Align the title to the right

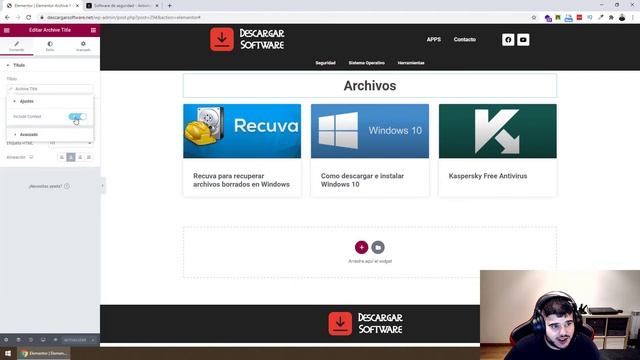click(x=80, y=157)
